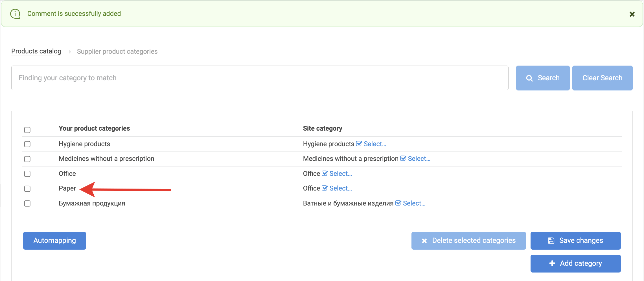Click the edit icon next to Ватные и бумажные изделия

coord(398,203)
